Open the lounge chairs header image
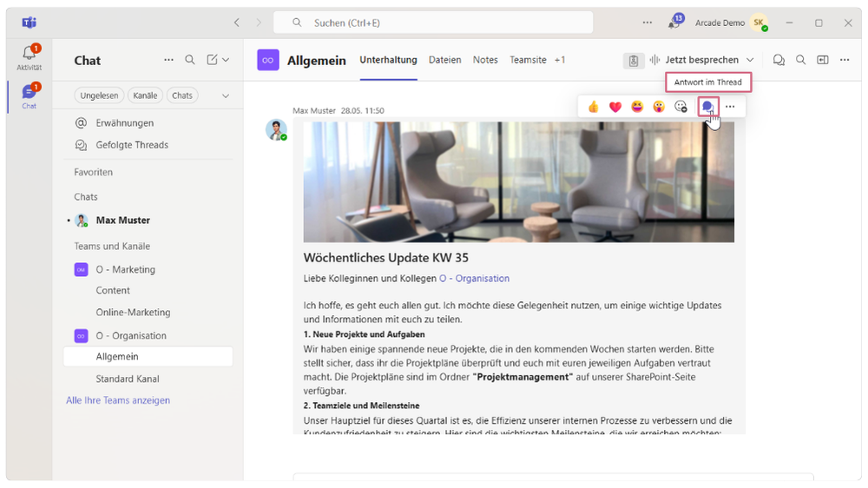868x488 pixels. (x=519, y=181)
